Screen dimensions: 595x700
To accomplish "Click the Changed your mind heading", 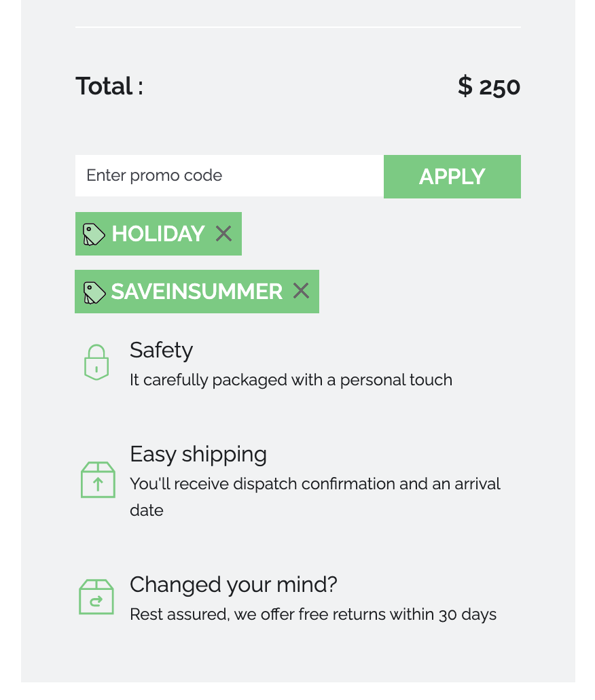I will pyautogui.click(x=233, y=584).
